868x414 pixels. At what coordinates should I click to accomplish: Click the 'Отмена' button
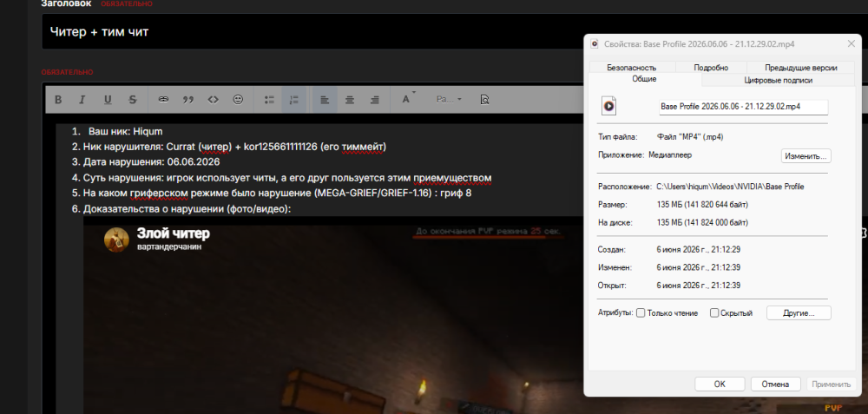click(775, 384)
